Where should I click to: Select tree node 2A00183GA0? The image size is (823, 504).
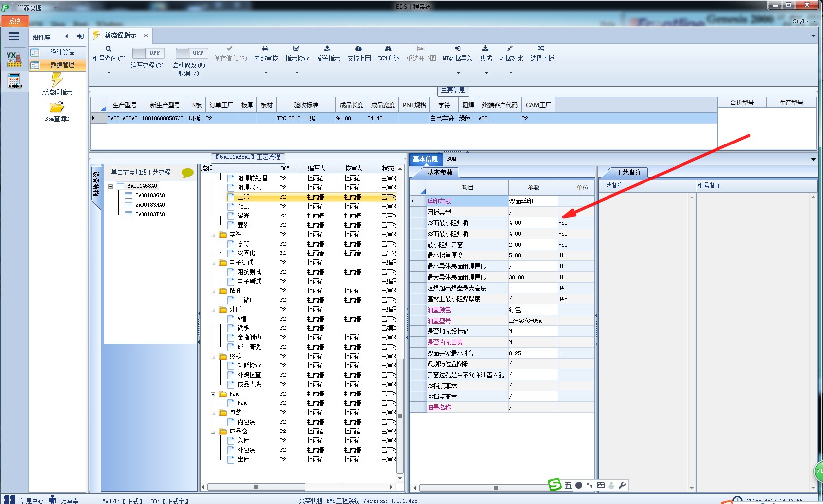tap(150, 196)
